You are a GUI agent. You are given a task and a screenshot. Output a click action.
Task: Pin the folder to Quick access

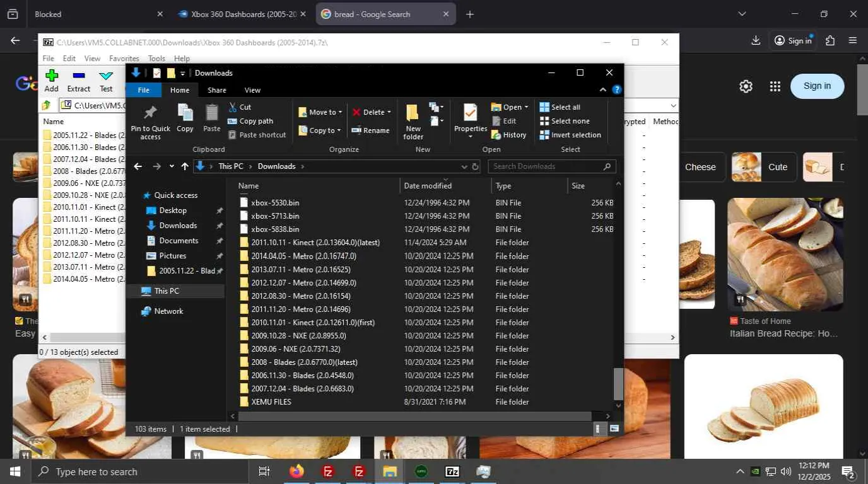[150, 122]
